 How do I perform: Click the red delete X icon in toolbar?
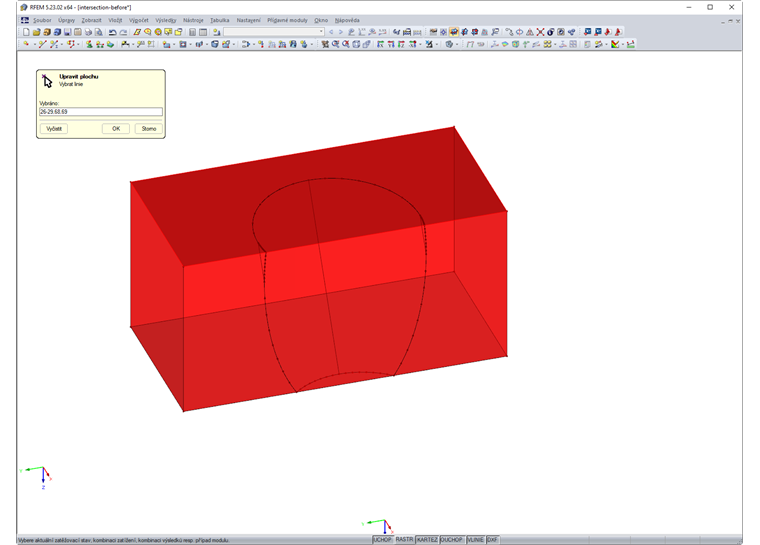(540, 32)
